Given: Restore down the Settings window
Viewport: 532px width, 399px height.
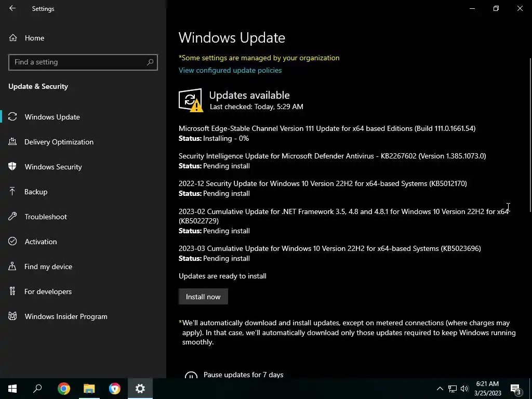Looking at the screenshot, I should click(496, 8).
